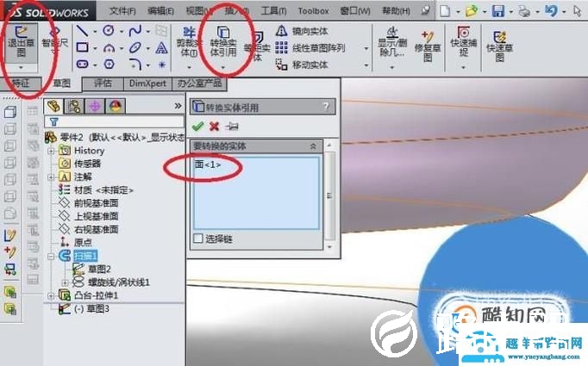Select the Spline sketch tool

134,31
